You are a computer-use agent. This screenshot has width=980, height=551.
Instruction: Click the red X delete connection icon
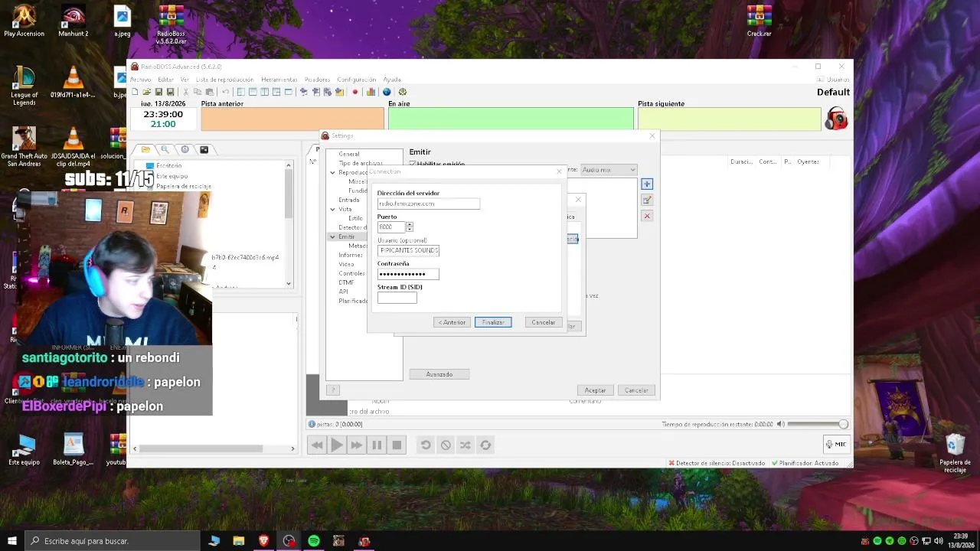tap(647, 216)
